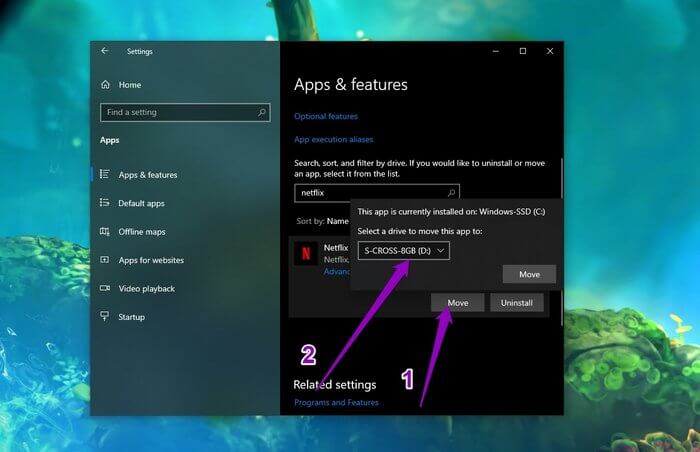The width and height of the screenshot is (700, 452).
Task: Click the Startup sidebar icon
Action: pyautogui.click(x=104, y=316)
